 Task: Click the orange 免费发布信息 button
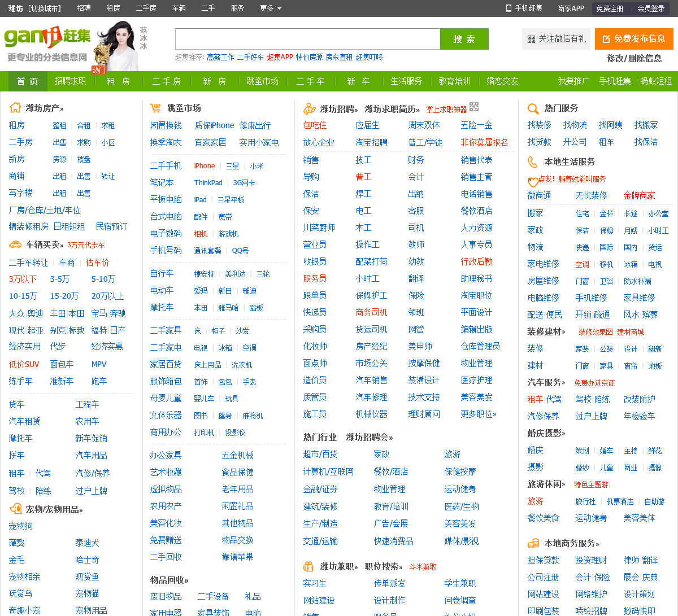(634, 39)
